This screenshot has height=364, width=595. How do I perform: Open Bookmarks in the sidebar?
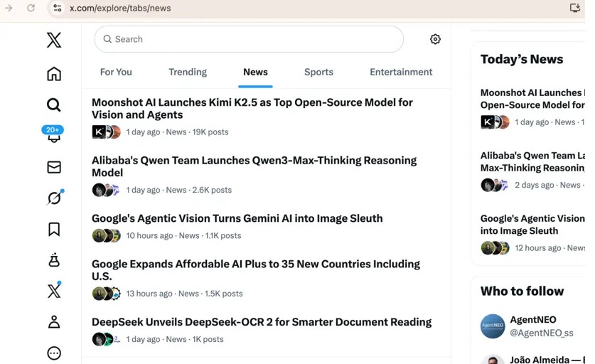coord(54,229)
